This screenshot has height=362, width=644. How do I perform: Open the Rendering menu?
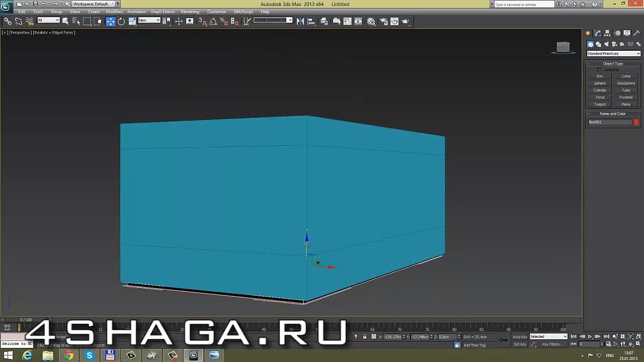pyautogui.click(x=190, y=12)
